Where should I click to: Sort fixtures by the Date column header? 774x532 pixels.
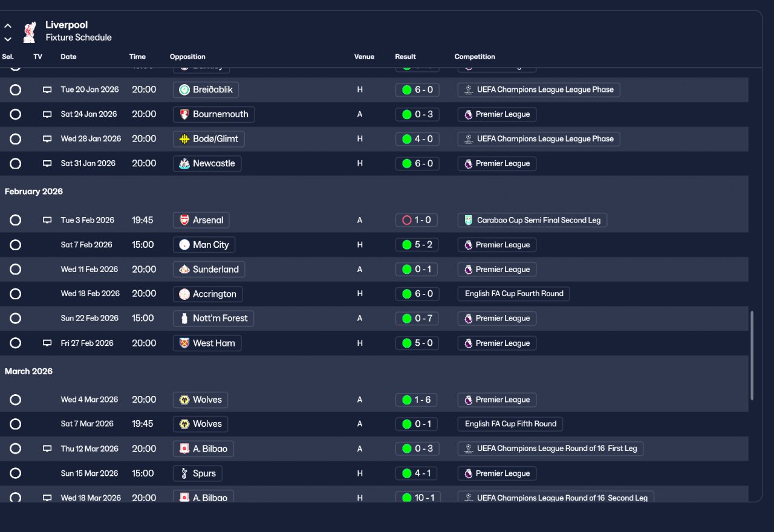(x=68, y=57)
